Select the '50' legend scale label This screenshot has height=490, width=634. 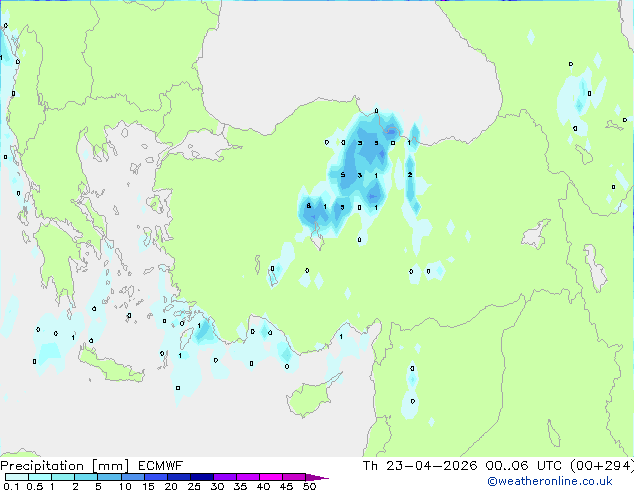click(309, 486)
